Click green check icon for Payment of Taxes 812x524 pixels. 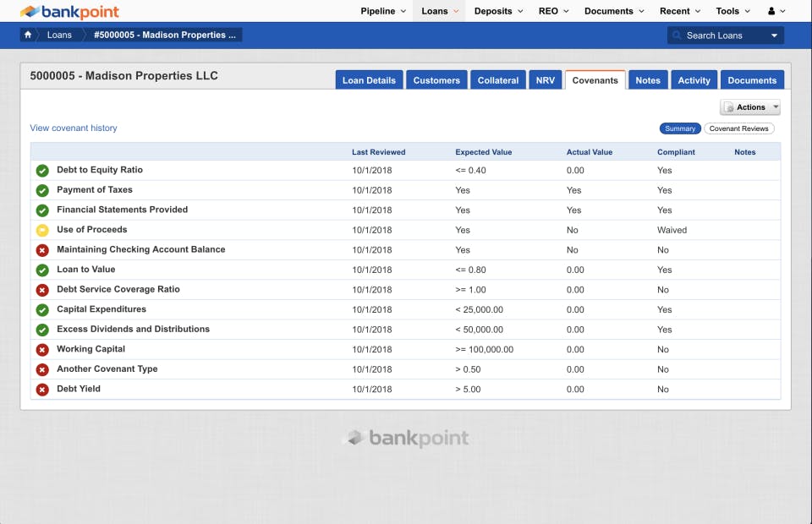[42, 190]
